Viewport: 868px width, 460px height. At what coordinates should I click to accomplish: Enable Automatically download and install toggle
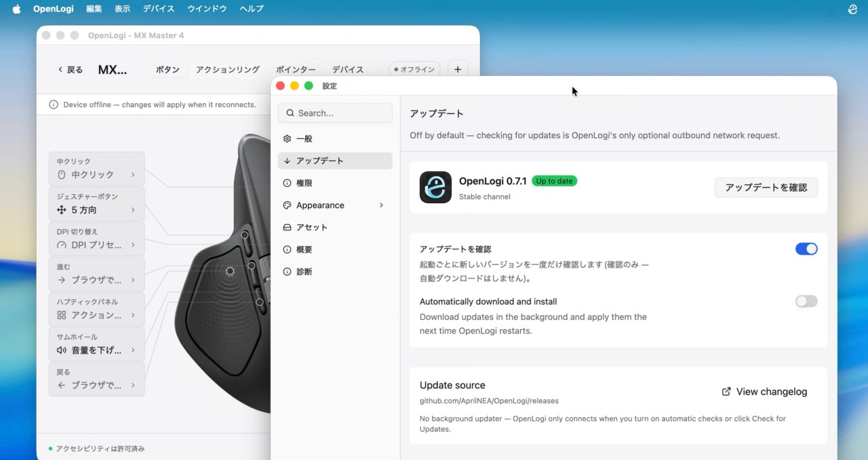tap(806, 301)
